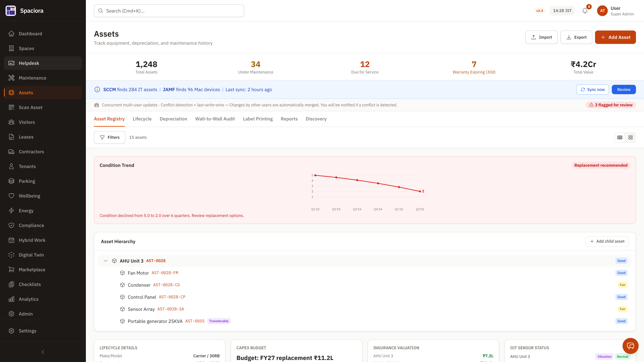
Task: Select Sensor Array AST-0028-SA row
Action: [365, 309]
